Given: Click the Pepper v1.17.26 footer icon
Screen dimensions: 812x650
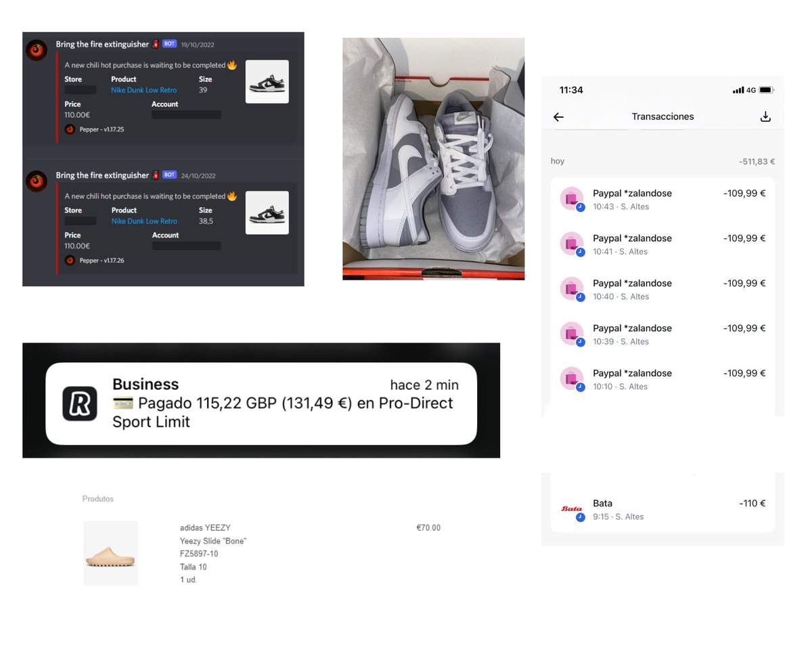Looking at the screenshot, I should coord(70,260).
